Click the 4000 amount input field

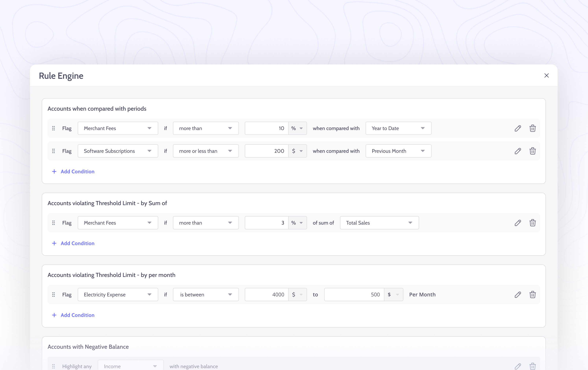tap(266, 295)
